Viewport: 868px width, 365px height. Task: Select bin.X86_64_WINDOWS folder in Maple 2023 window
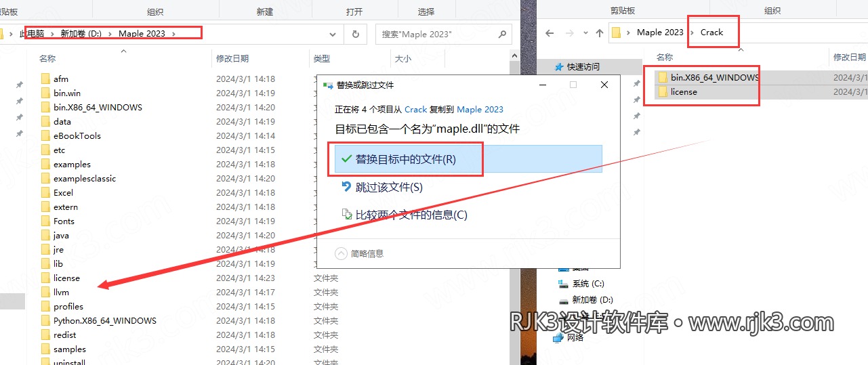[98, 107]
